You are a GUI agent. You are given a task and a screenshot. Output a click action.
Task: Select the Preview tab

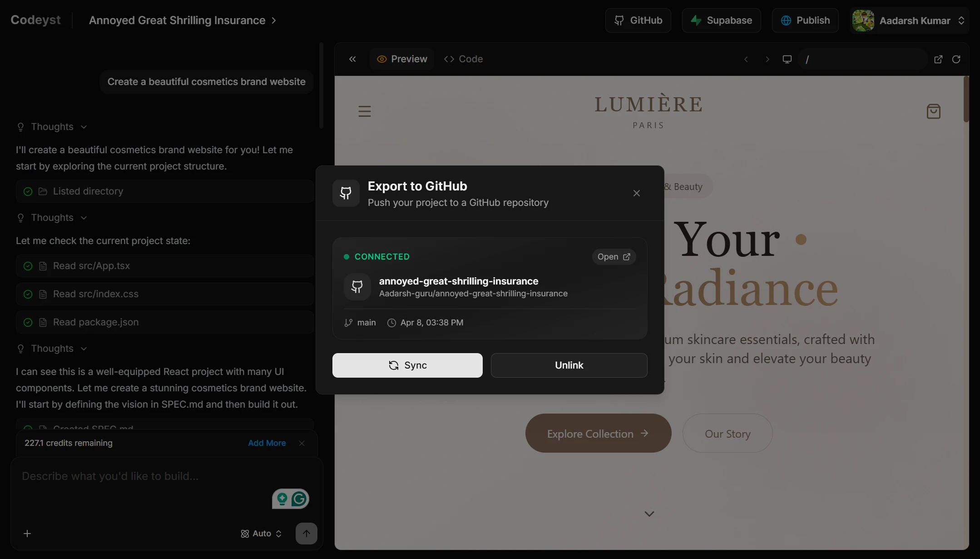pos(402,59)
